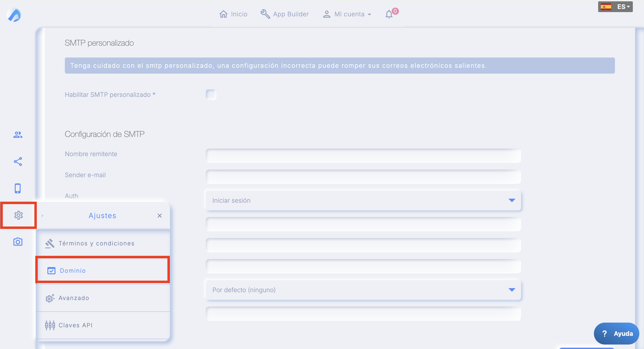Click the SMTP personalizado heading
Viewport: 644px width, 349px height.
click(x=99, y=43)
